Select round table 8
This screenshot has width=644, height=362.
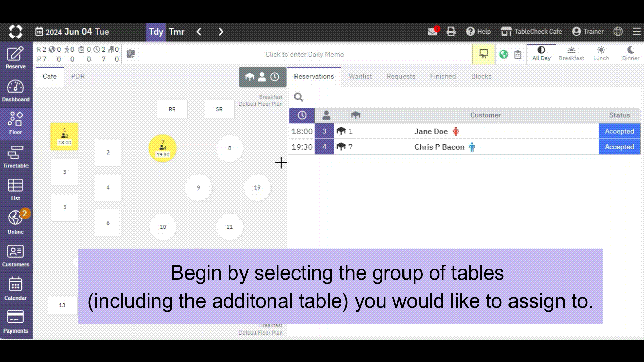pyautogui.click(x=230, y=148)
